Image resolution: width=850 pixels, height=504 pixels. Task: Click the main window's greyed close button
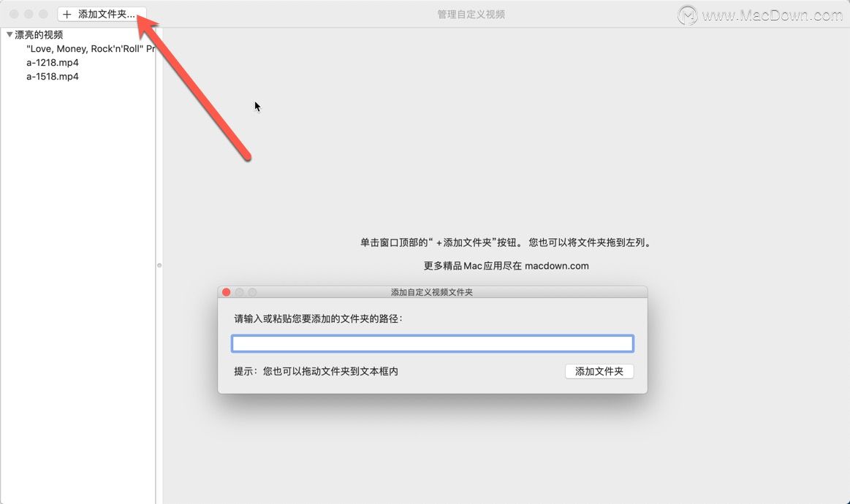(x=14, y=14)
